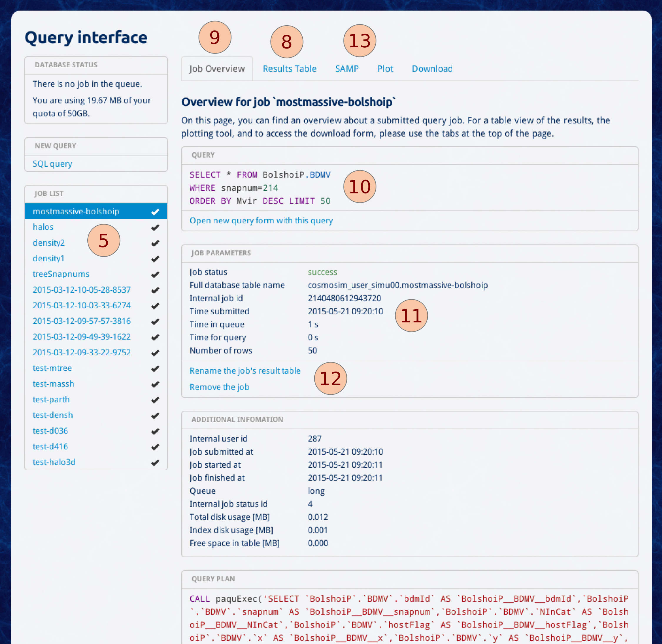Viewport: 662px width, 644px height.
Task: Open the SAMP tab
Action: click(x=346, y=69)
